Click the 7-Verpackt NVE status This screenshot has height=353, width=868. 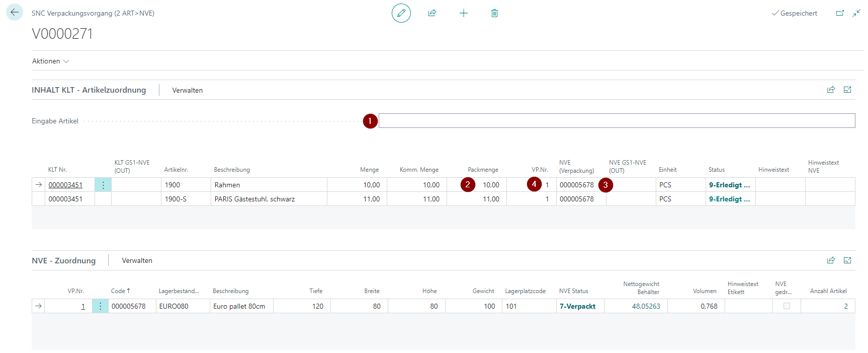click(x=577, y=306)
